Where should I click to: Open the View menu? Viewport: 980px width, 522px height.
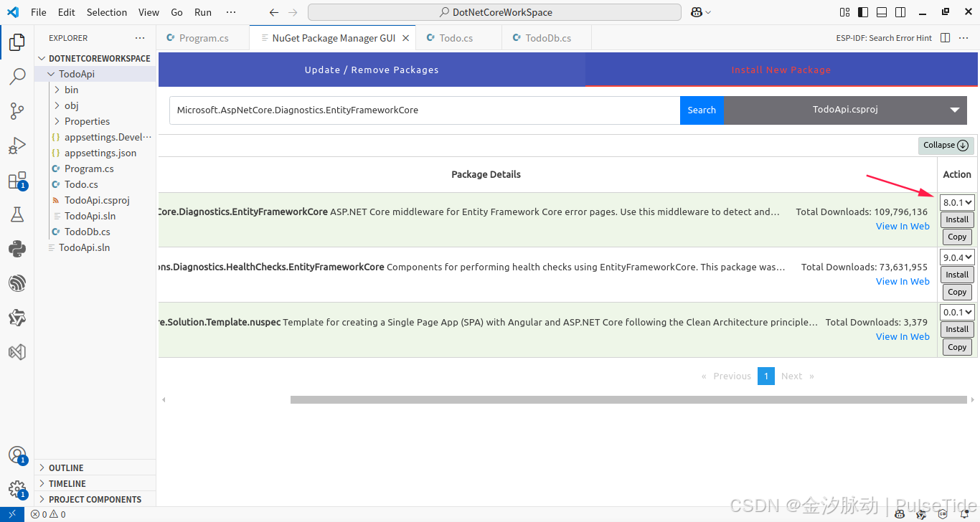(149, 12)
